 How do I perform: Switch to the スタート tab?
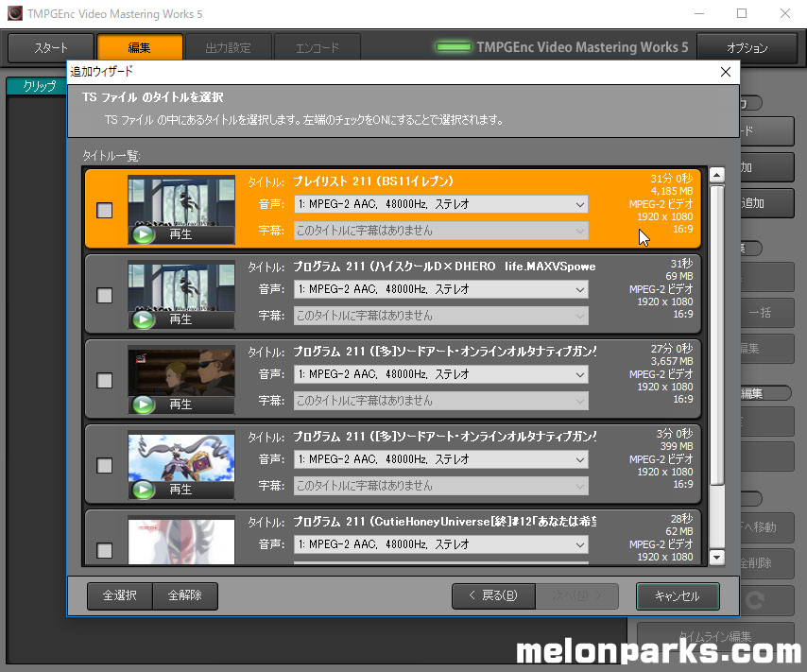pyautogui.click(x=51, y=47)
